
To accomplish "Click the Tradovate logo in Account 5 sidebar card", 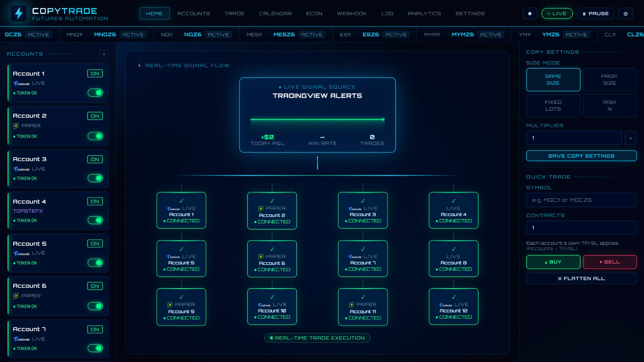I will [x=21, y=253].
